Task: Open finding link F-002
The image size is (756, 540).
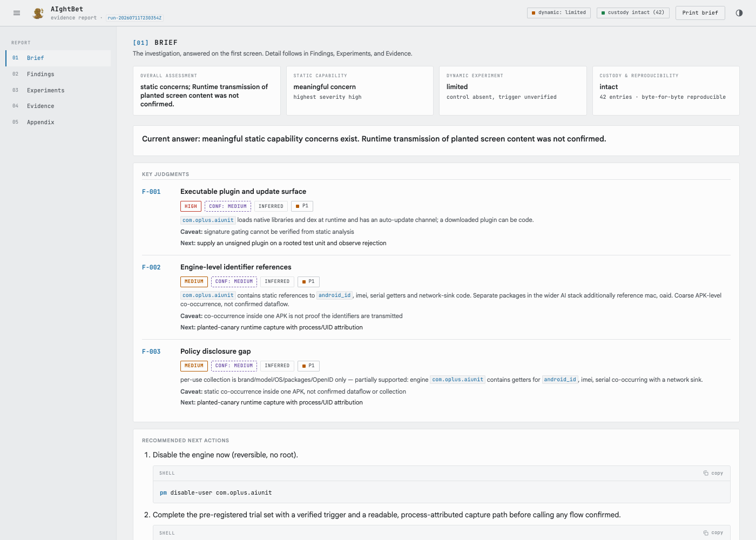Action: [151, 267]
